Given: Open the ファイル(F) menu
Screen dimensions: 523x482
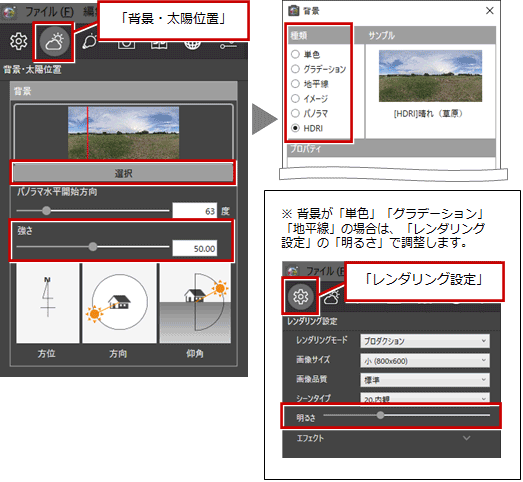Looking at the screenshot, I should tap(49, 12).
